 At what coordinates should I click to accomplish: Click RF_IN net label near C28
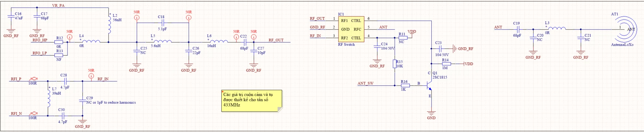pyautogui.click(x=103, y=79)
